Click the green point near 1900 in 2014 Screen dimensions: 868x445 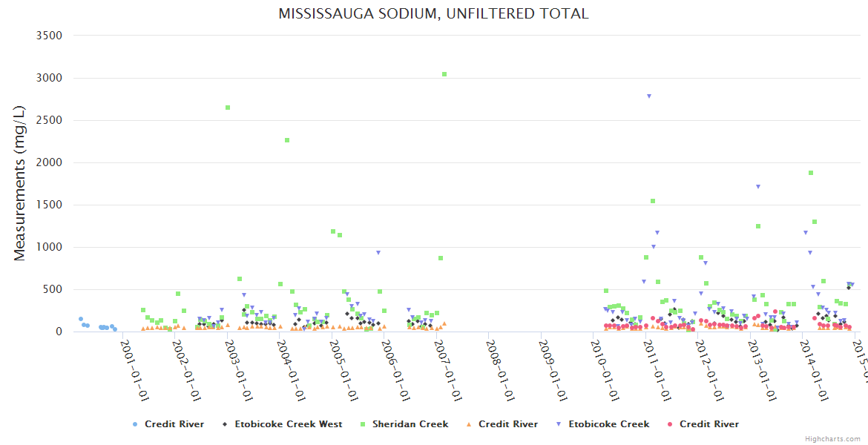pyautogui.click(x=811, y=173)
